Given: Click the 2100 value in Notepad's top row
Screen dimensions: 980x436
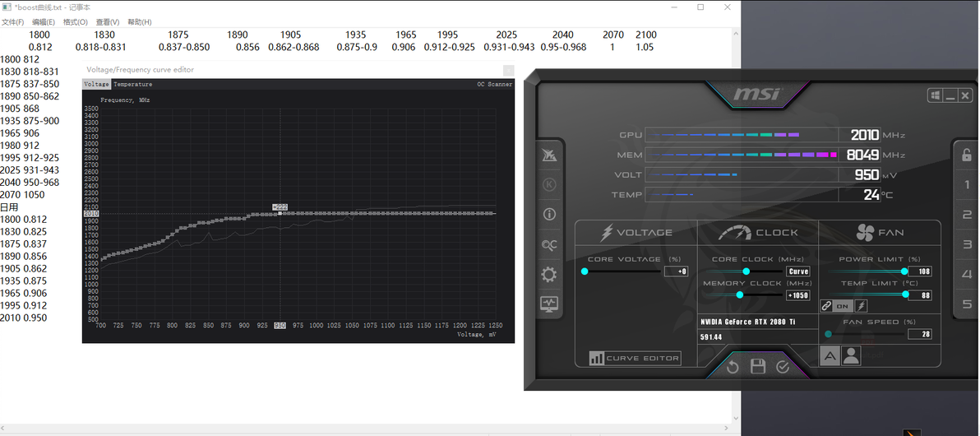Looking at the screenshot, I should (x=645, y=35).
